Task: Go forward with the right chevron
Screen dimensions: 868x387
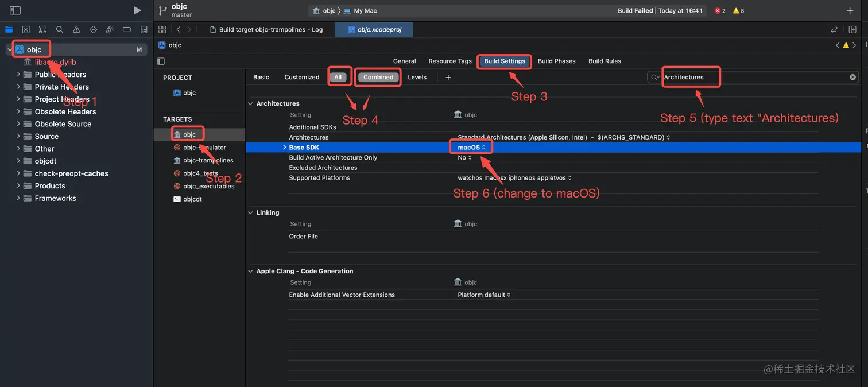Action: click(x=189, y=29)
